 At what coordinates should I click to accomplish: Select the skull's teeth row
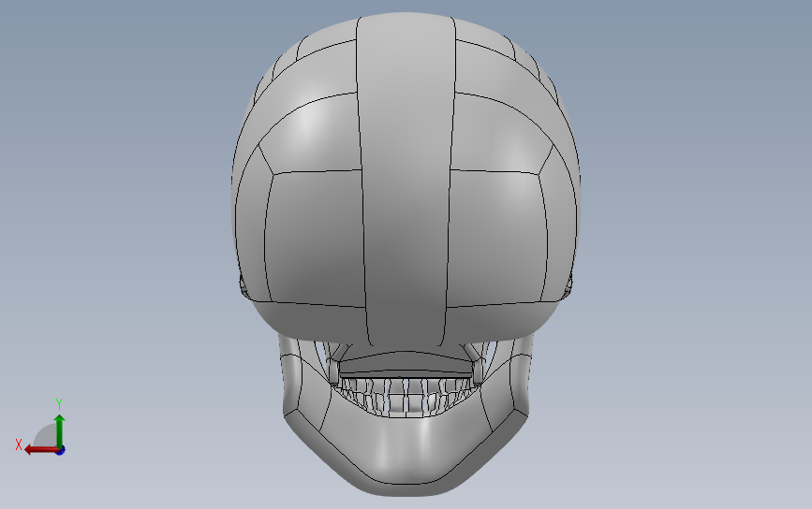(x=405, y=396)
